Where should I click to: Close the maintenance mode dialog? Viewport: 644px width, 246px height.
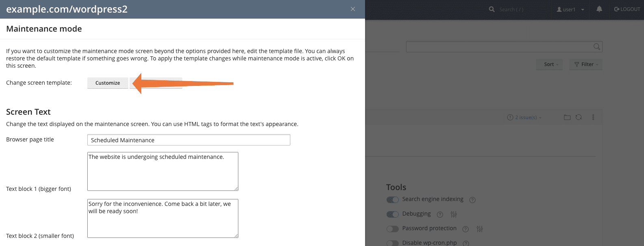tap(353, 9)
